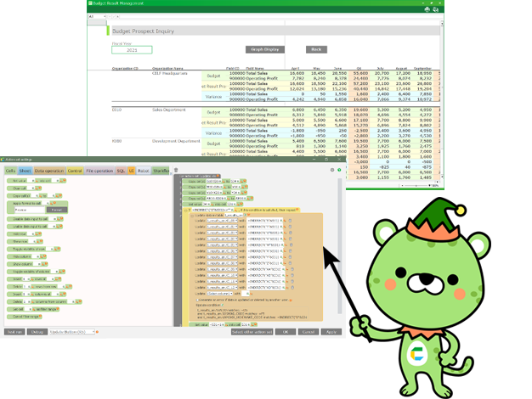Add the Hide column action block
The image size is (532, 399).
(x=27, y=256)
